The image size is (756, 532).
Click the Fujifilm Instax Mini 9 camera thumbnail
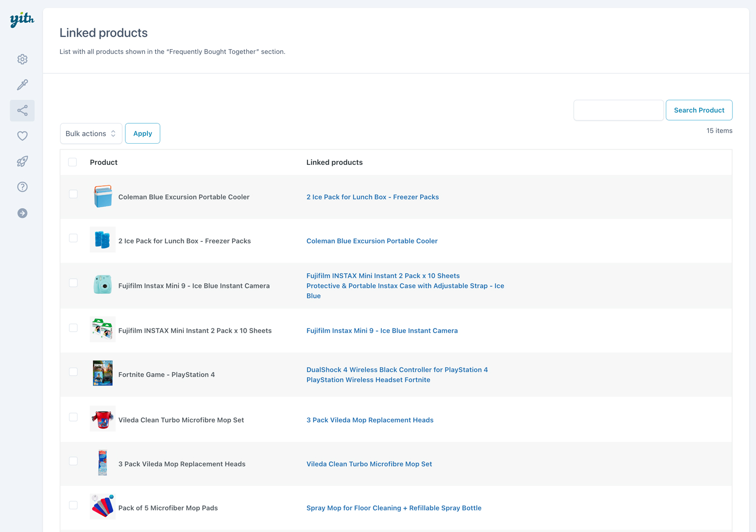point(103,285)
